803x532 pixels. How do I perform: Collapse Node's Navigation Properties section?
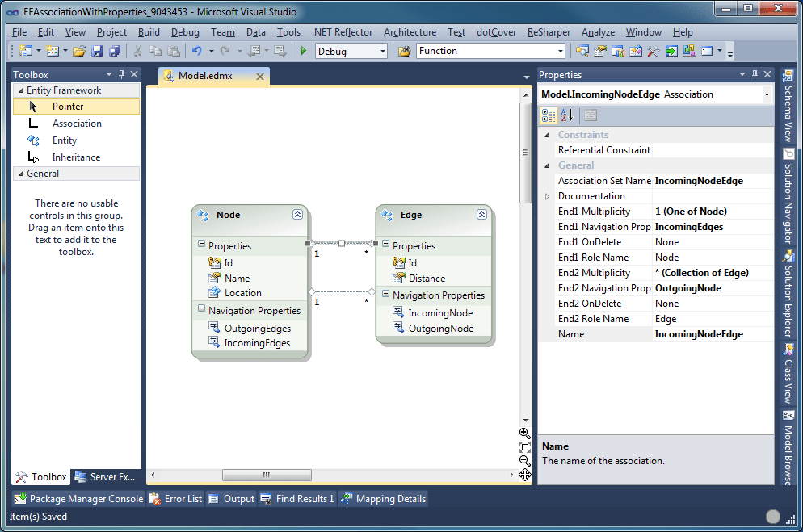coord(201,309)
